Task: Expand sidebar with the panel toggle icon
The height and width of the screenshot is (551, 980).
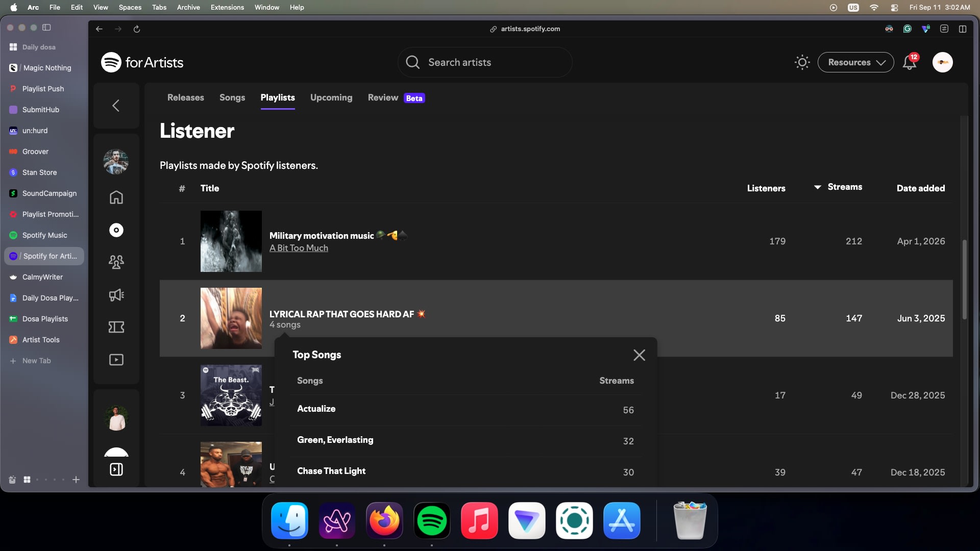Action: (116, 469)
